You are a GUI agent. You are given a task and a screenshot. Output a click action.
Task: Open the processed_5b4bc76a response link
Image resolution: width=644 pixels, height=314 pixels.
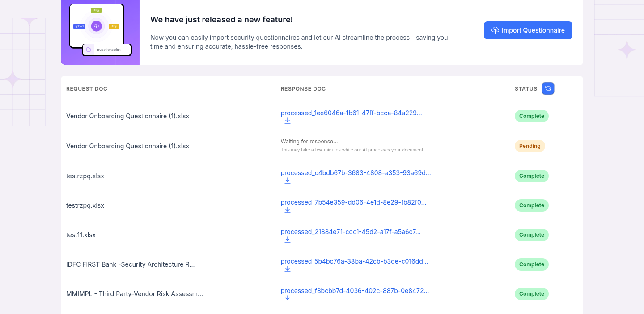(x=354, y=261)
